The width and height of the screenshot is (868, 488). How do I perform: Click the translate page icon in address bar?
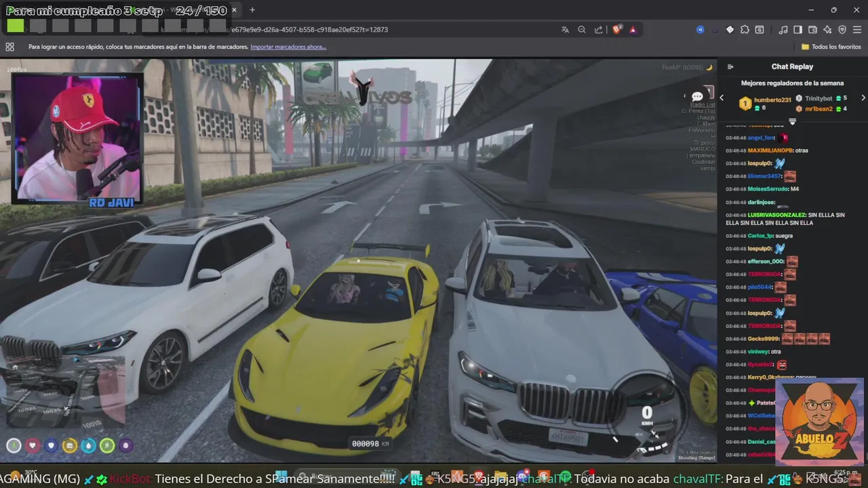[565, 30]
